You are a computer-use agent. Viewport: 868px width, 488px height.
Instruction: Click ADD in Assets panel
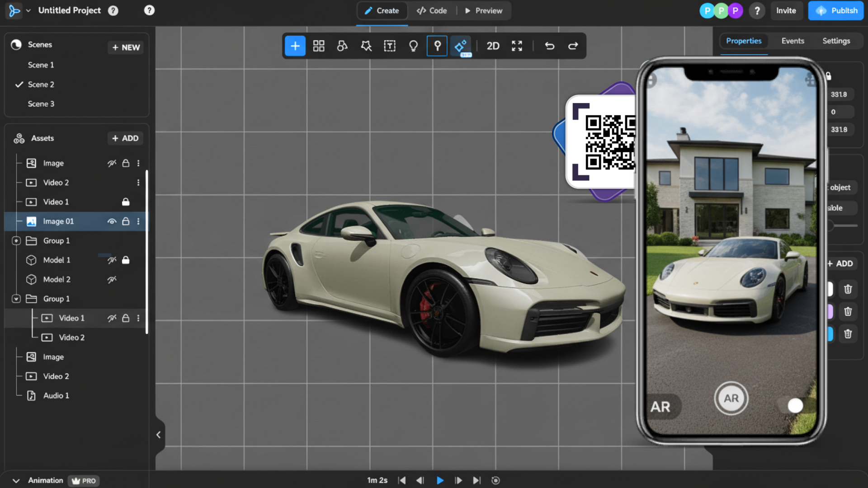point(125,138)
